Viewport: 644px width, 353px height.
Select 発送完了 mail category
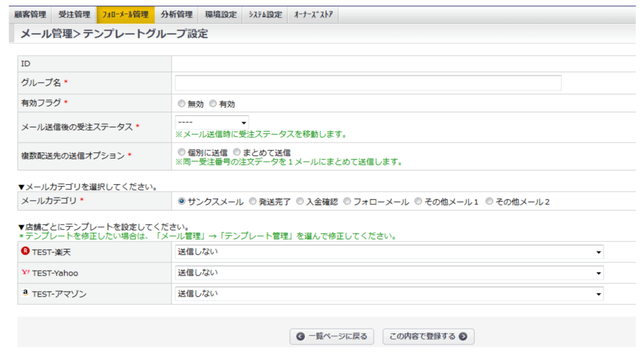(253, 202)
